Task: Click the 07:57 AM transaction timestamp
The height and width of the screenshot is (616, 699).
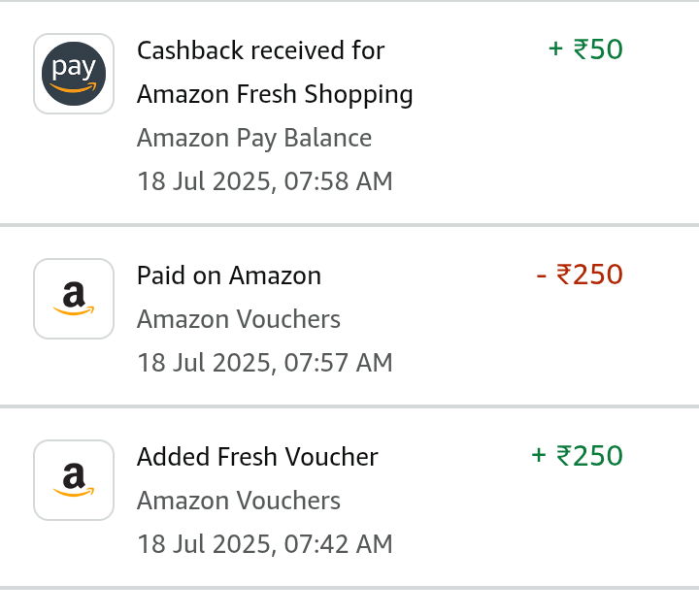Action: tap(265, 363)
